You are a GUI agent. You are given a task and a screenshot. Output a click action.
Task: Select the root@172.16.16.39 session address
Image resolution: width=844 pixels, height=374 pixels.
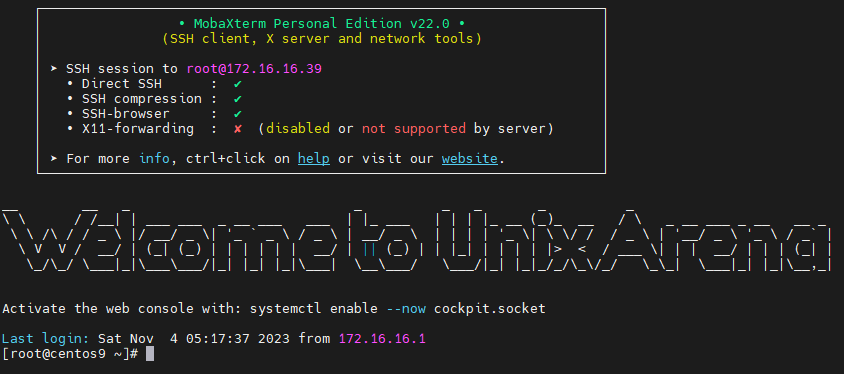coord(254,69)
